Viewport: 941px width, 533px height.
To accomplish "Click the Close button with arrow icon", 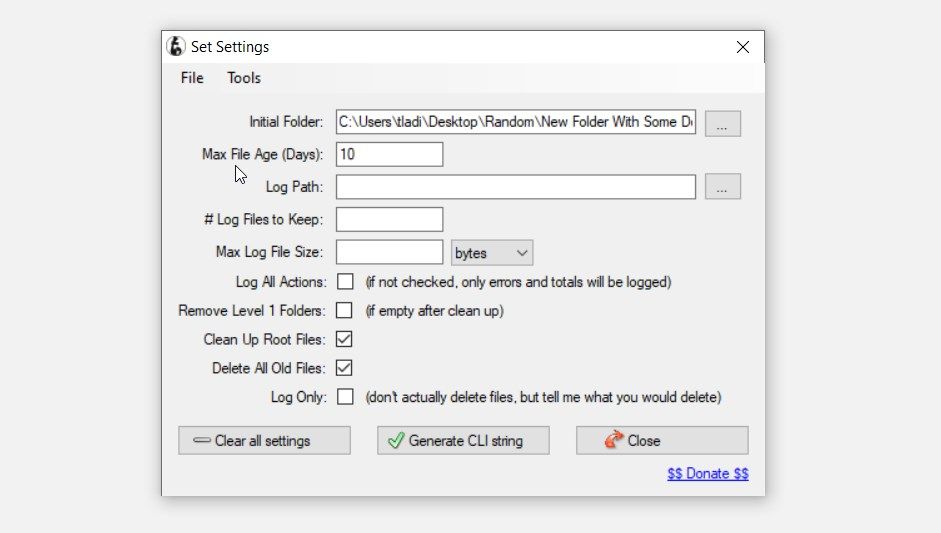I will [x=662, y=441].
